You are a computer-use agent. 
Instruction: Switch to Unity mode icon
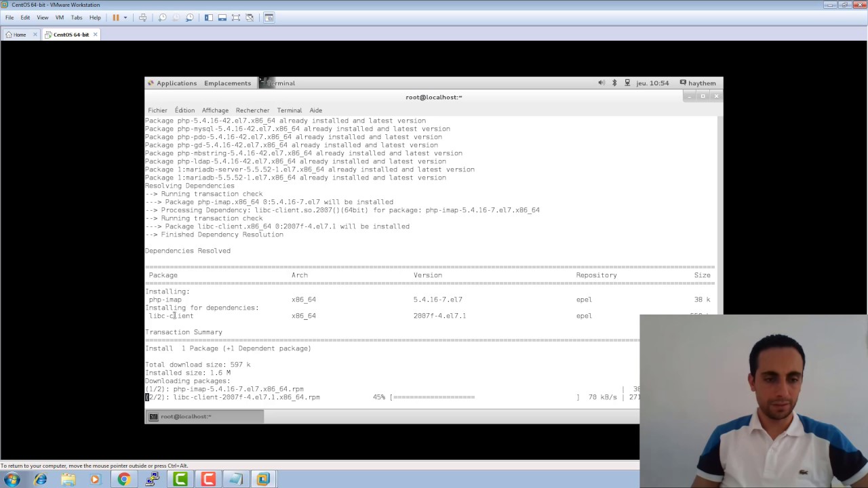pyautogui.click(x=250, y=18)
